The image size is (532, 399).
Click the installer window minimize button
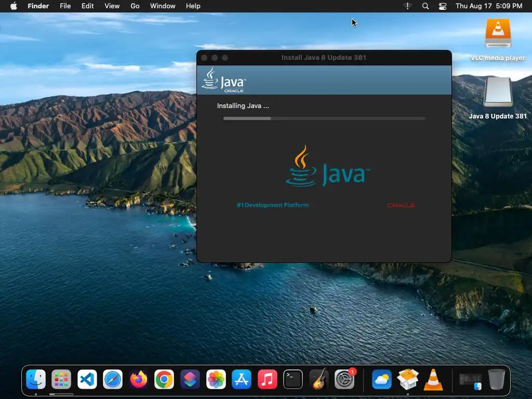(x=215, y=58)
